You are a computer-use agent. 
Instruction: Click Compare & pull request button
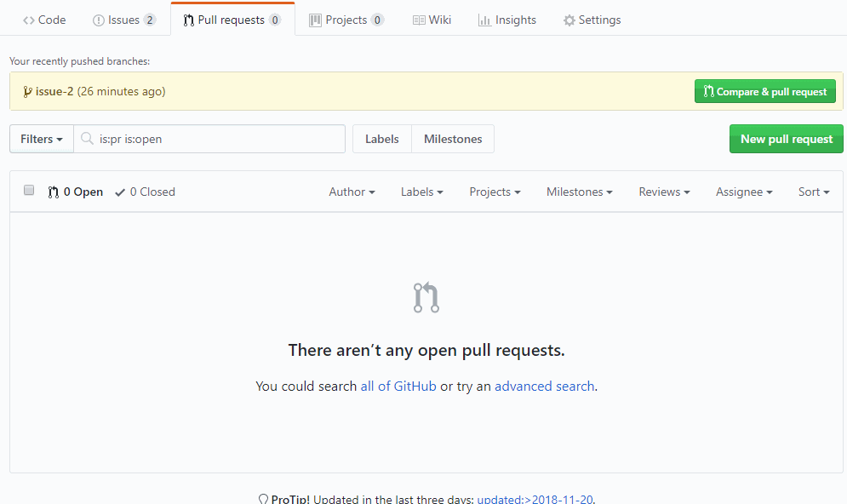click(764, 92)
